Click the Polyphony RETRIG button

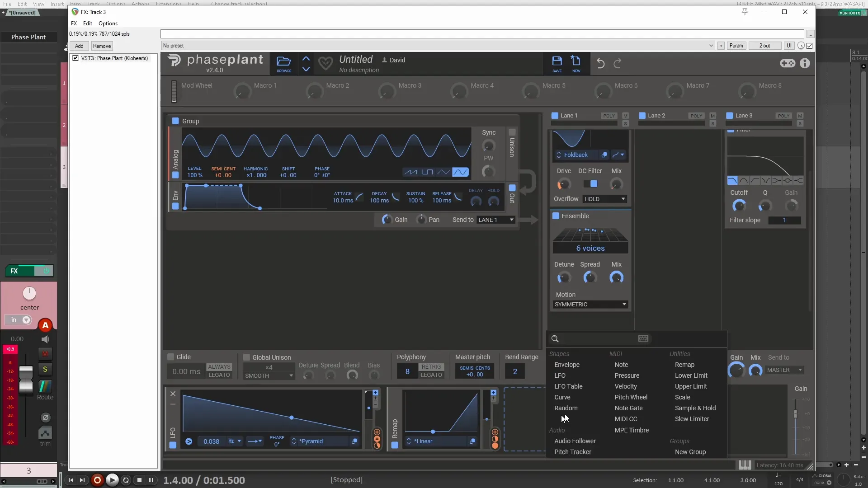(x=431, y=367)
